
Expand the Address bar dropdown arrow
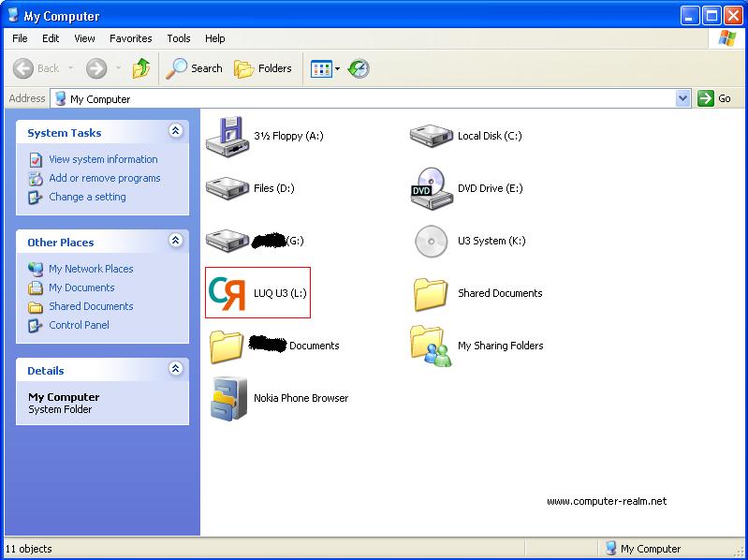pyautogui.click(x=682, y=98)
